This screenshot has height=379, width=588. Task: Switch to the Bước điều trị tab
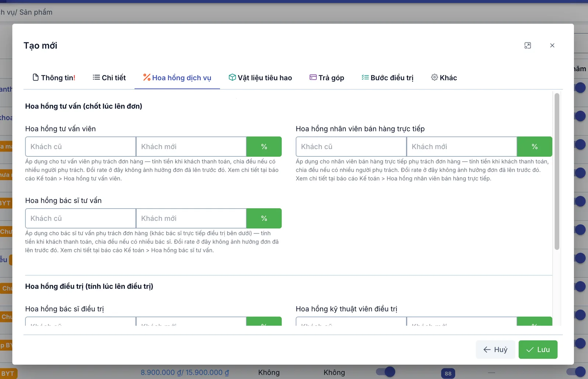[x=387, y=78]
